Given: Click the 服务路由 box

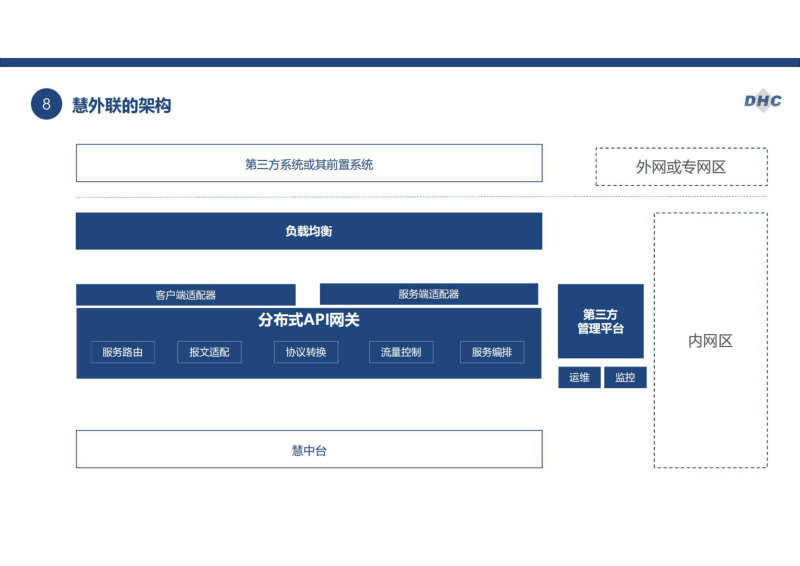Looking at the screenshot, I should (x=122, y=352).
